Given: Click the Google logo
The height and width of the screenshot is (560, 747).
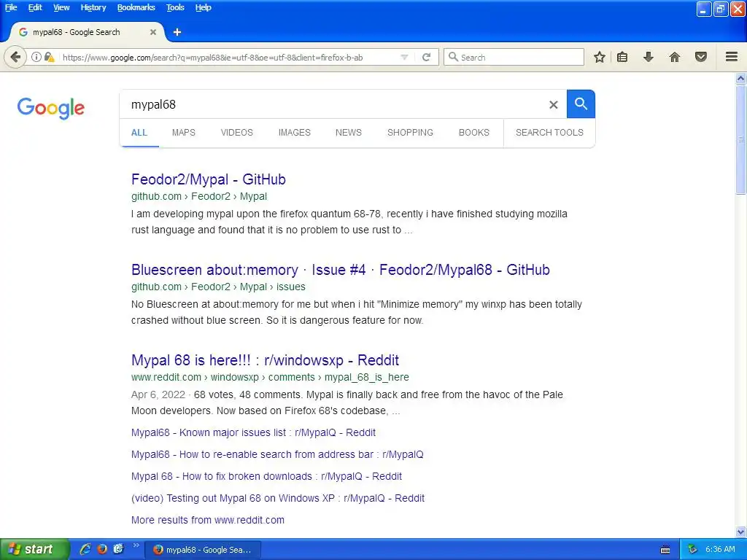Looking at the screenshot, I should pyautogui.click(x=50, y=108).
